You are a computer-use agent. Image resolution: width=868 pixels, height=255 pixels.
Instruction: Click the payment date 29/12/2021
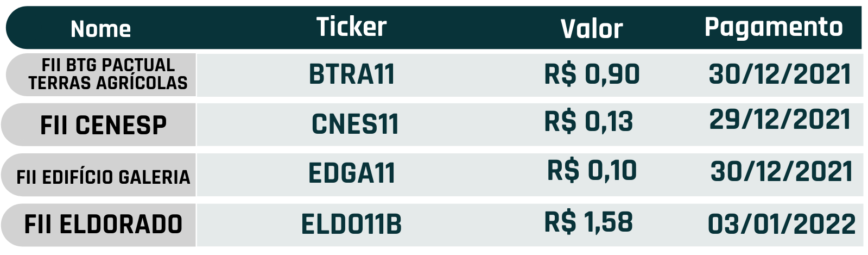point(780,120)
